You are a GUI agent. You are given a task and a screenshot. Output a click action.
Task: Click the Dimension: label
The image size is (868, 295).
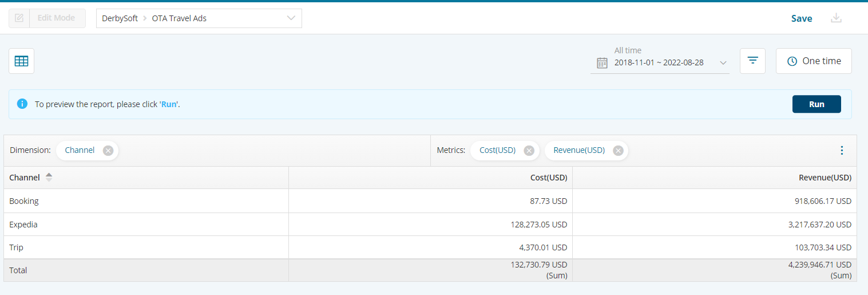(30, 150)
